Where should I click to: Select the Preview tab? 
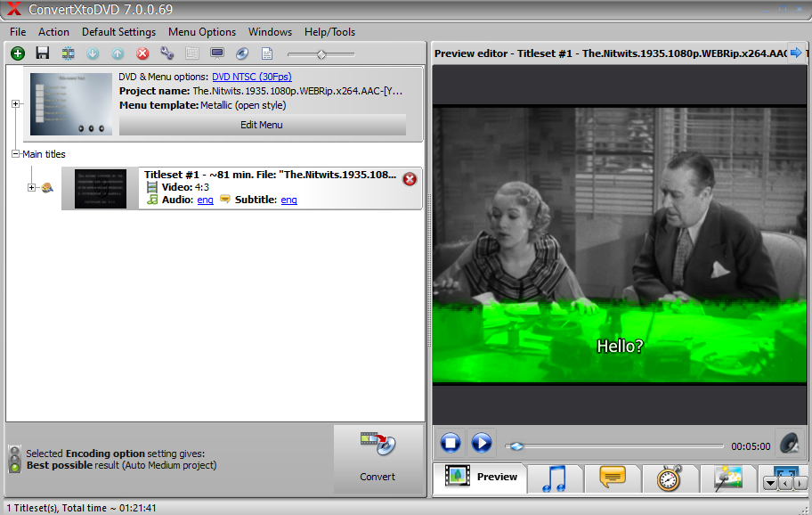pos(480,478)
